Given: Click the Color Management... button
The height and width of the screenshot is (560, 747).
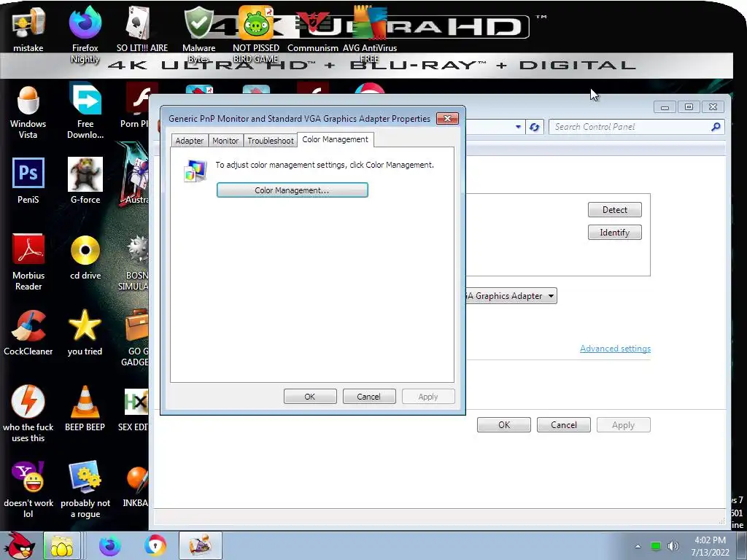Looking at the screenshot, I should [292, 190].
